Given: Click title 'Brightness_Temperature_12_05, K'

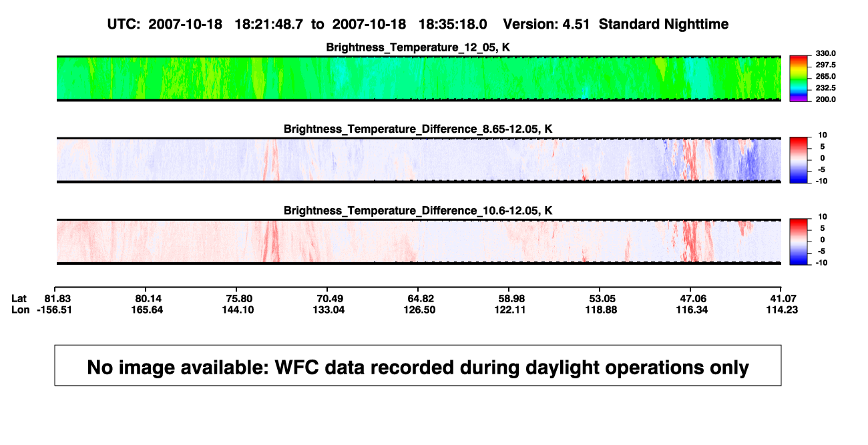Looking at the screenshot, I should [x=419, y=47].
